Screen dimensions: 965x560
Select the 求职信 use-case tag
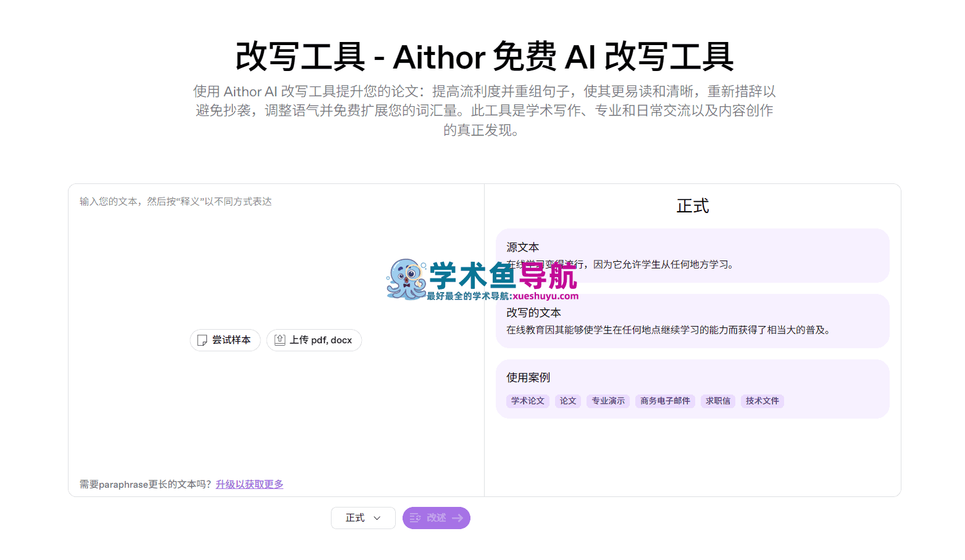click(718, 401)
